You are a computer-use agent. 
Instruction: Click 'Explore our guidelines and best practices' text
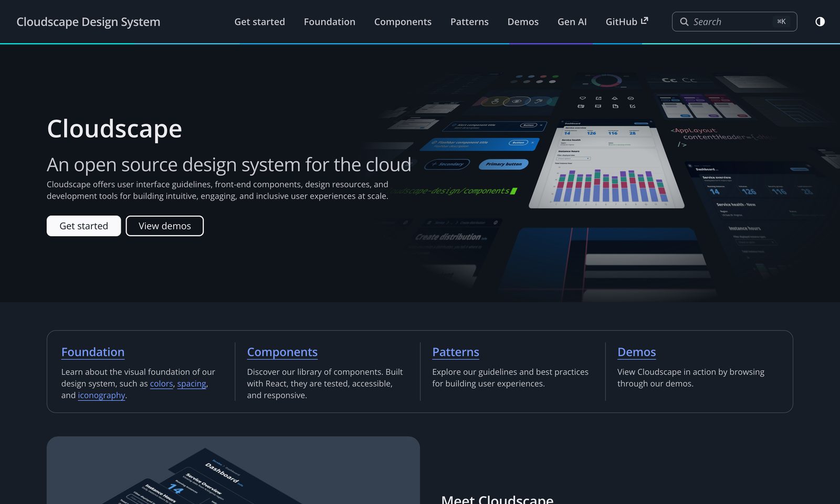510,377
